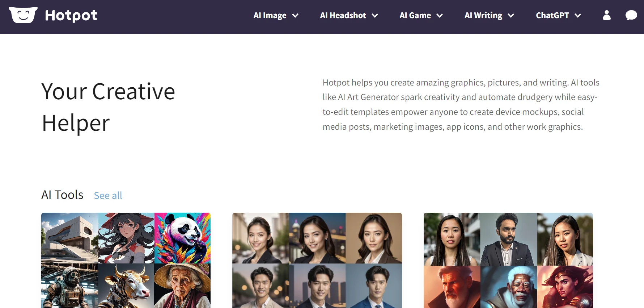Expand the ChatGPT dropdown chevron
This screenshot has height=308, width=644.
point(578,16)
